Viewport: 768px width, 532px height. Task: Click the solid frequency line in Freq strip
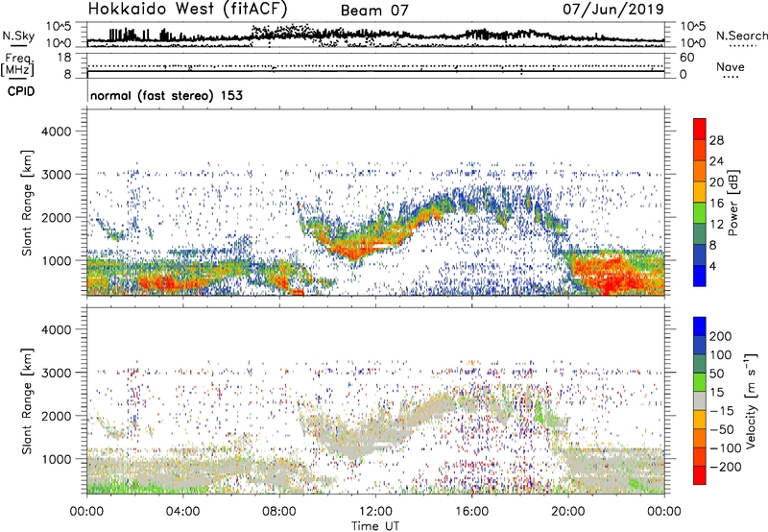coord(375,71)
